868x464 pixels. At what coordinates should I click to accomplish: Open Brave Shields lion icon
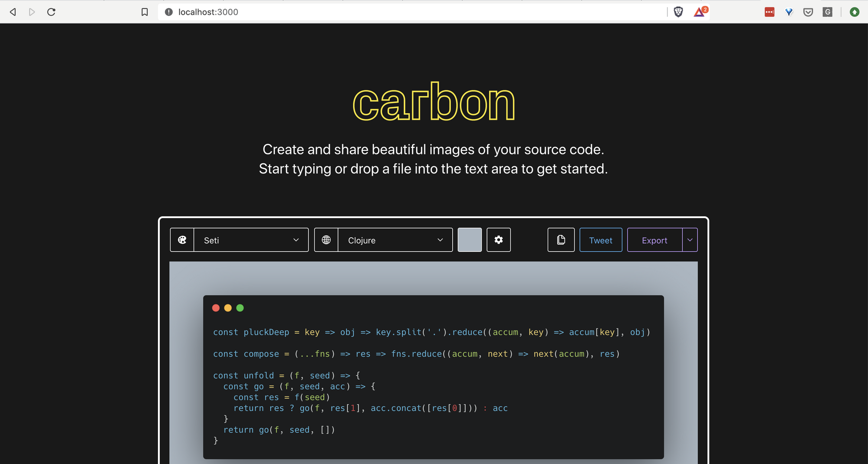click(678, 12)
